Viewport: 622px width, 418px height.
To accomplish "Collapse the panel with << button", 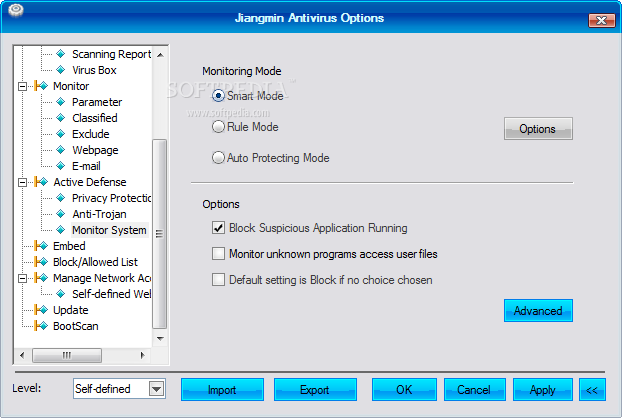I will tap(592, 389).
